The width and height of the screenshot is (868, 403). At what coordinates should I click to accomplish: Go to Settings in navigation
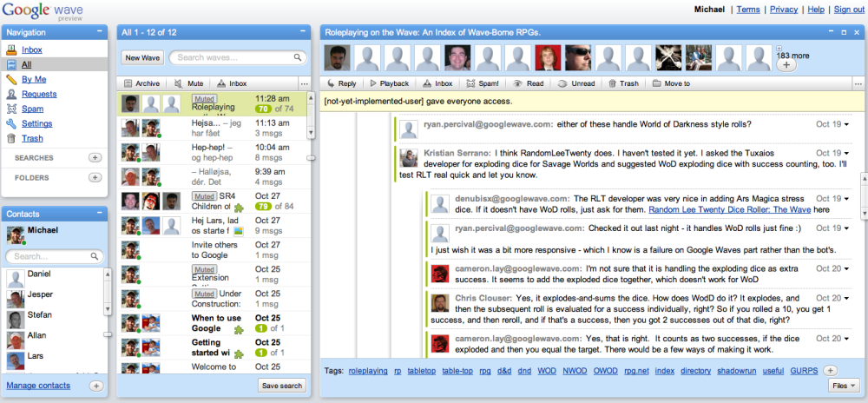pos(37,123)
